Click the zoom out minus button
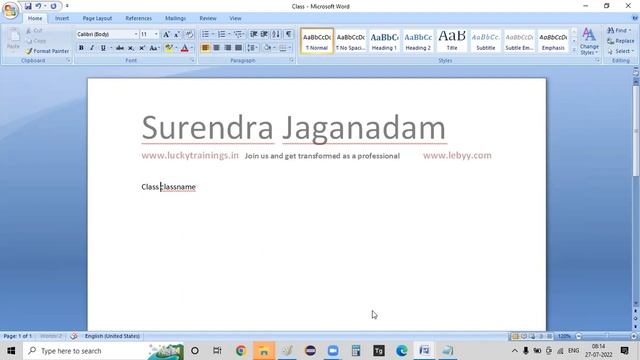The image size is (640, 360). pos(578,336)
